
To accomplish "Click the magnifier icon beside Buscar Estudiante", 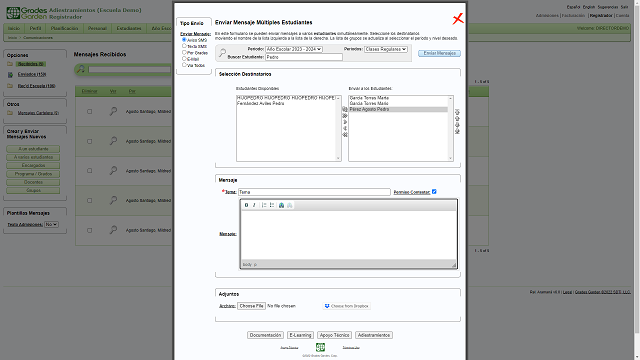I will (x=222, y=53).
